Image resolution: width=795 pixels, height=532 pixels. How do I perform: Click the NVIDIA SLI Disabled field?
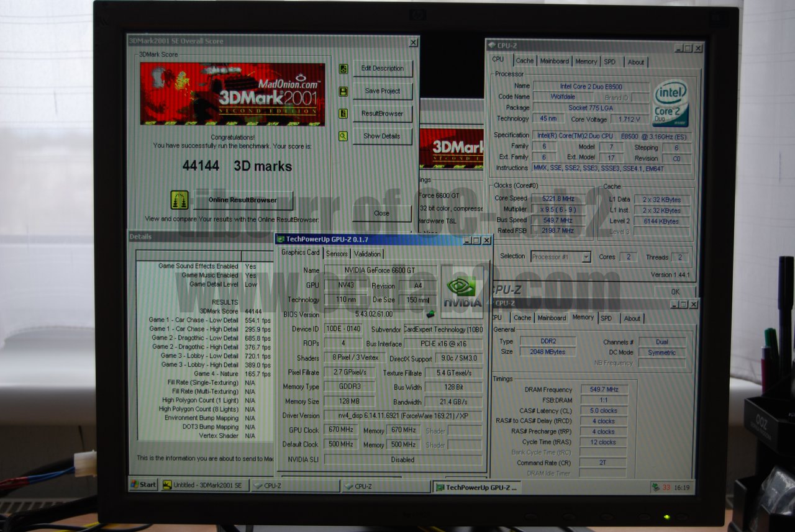click(x=403, y=460)
